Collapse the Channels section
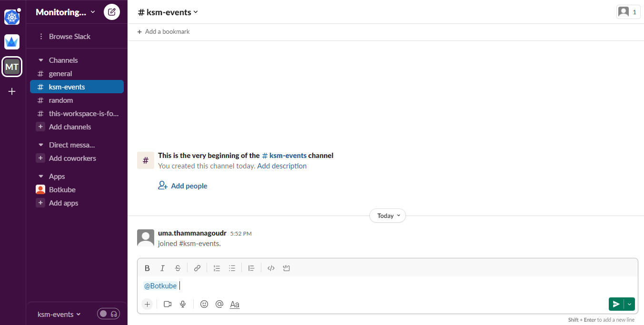The height and width of the screenshot is (325, 644). pos(41,60)
